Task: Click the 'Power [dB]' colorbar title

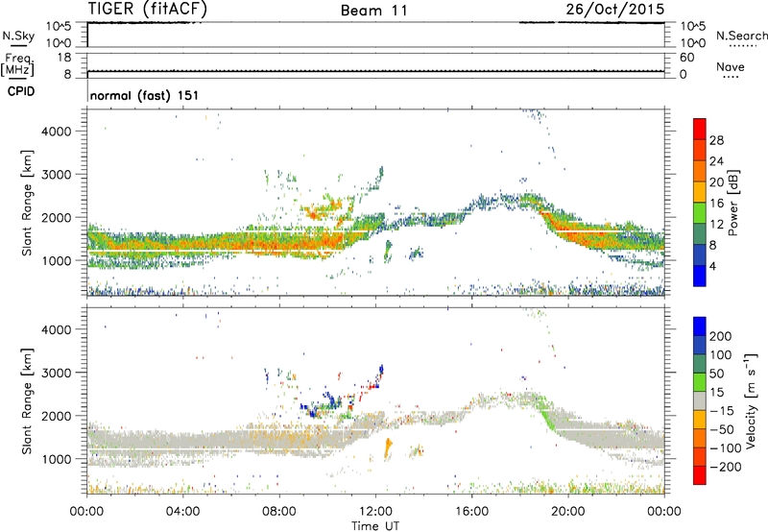Action: point(732,203)
